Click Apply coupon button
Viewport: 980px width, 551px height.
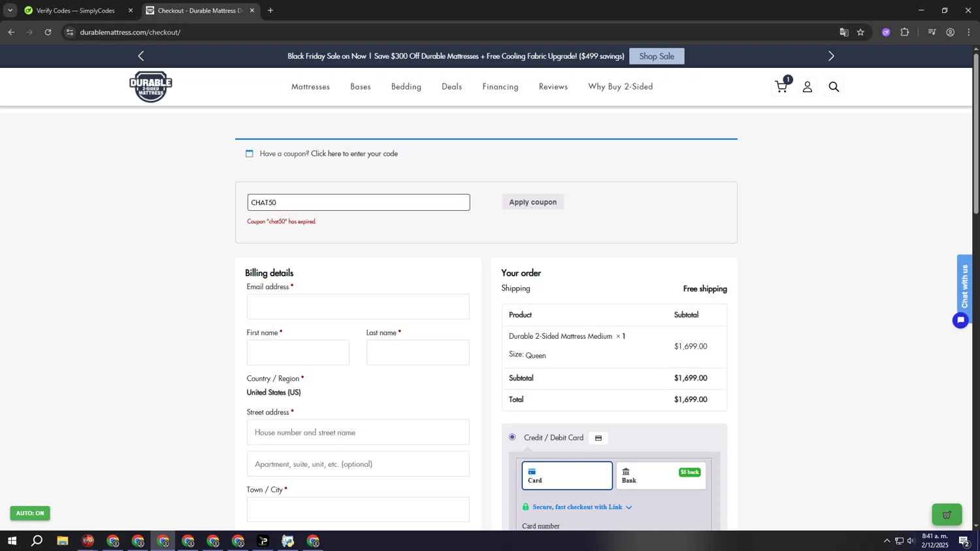(x=533, y=202)
